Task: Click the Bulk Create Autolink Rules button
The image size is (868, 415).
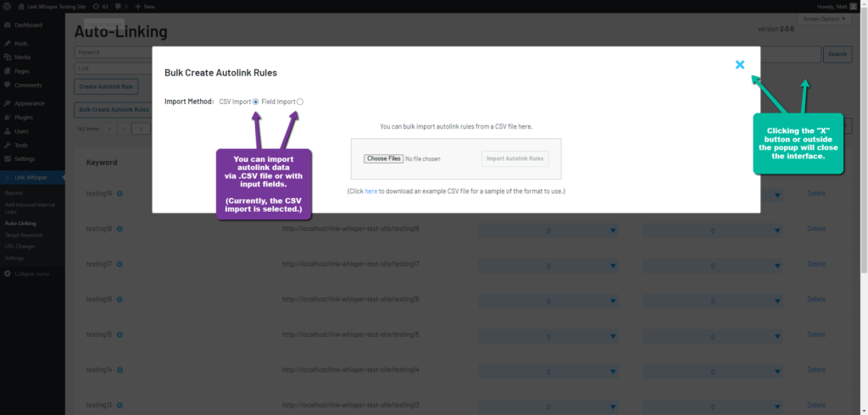Action: coord(114,109)
